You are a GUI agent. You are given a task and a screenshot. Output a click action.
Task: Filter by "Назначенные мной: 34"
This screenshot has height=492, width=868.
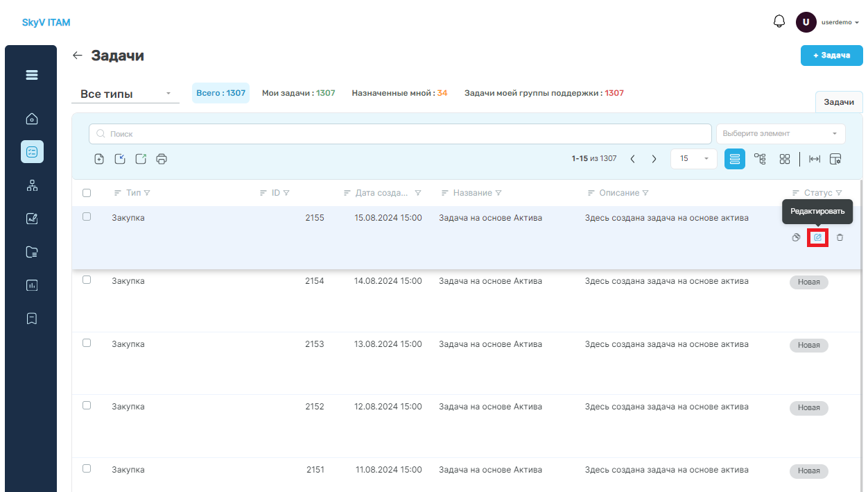tap(399, 93)
